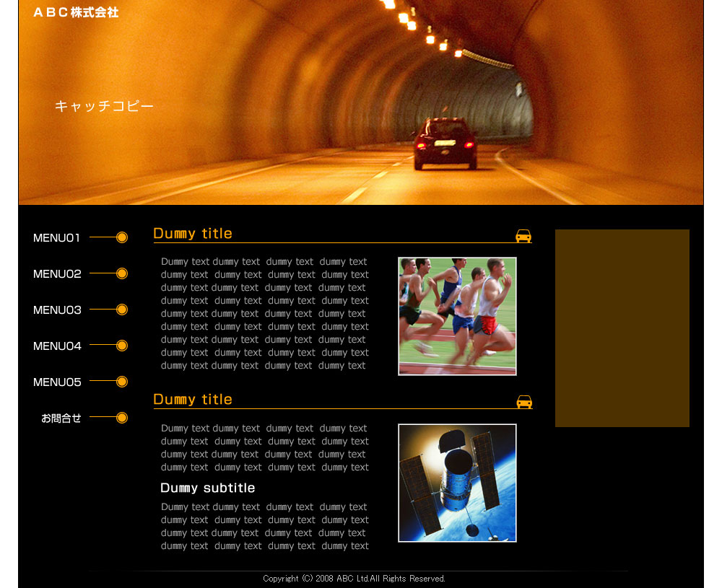Click the orange circle marker next to MENU02
The image size is (722, 588).
pos(122,273)
